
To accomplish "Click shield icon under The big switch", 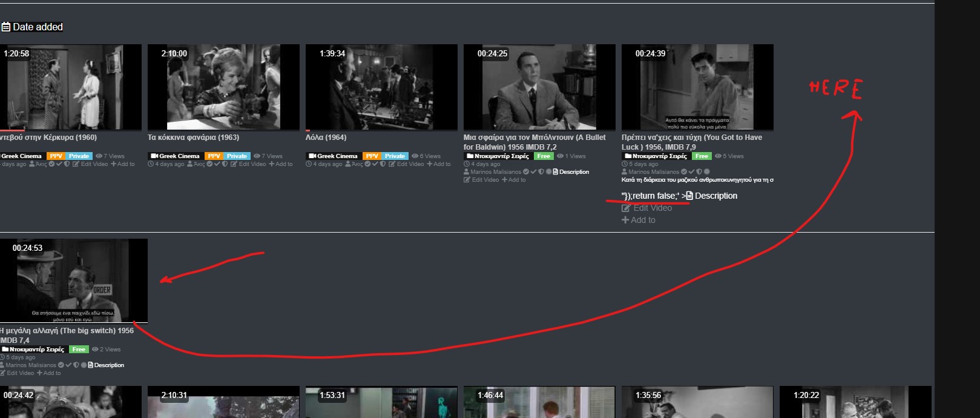I will click(x=76, y=365).
